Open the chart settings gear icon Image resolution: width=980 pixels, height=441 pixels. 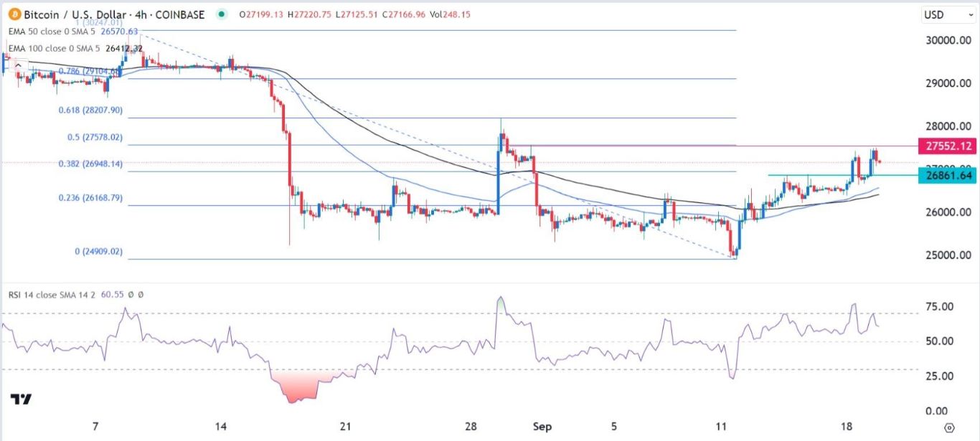(x=949, y=428)
